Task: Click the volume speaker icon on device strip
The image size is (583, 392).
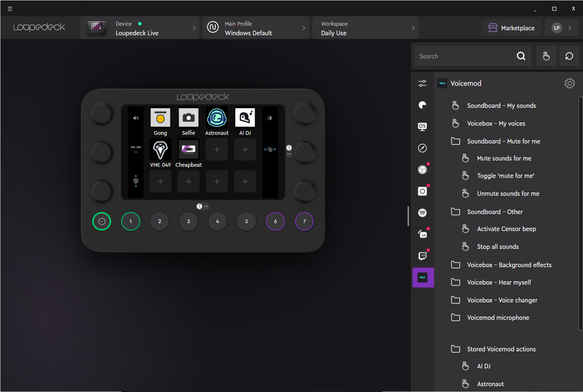Action: 136,118
